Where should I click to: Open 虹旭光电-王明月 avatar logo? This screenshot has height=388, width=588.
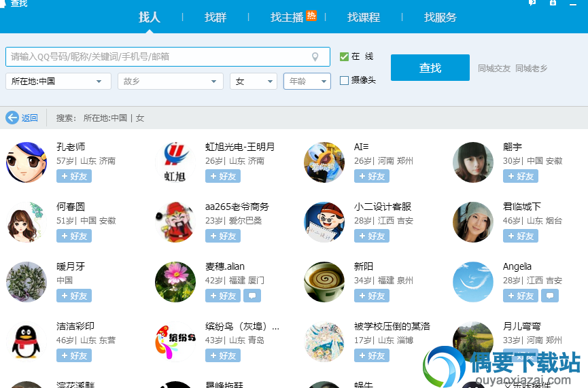(175, 162)
